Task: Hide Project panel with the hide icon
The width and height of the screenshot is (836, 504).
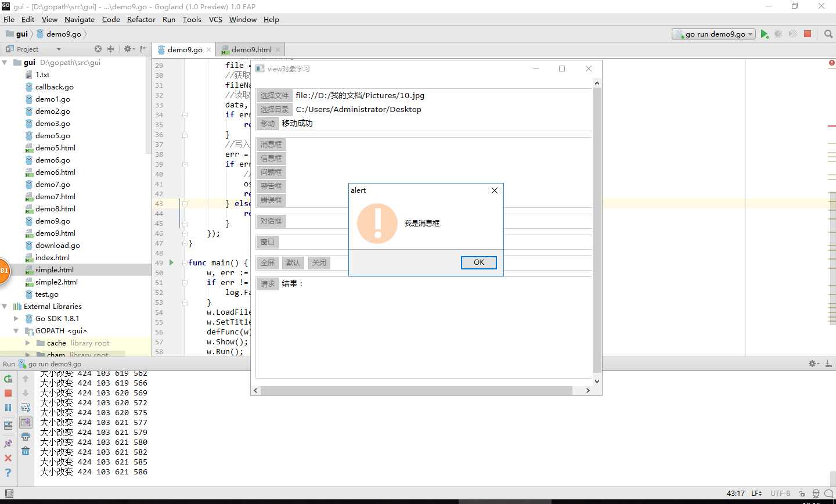Action: pos(143,49)
